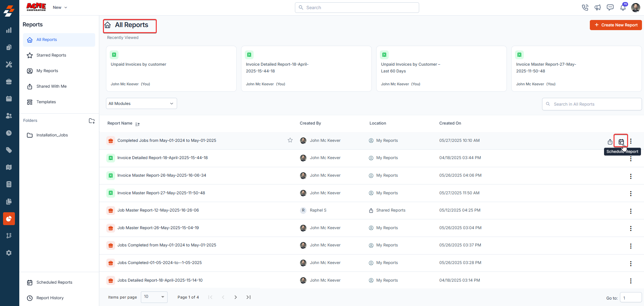Open more options for Job Master Report-12-May
The image size is (644, 306).
(631, 211)
